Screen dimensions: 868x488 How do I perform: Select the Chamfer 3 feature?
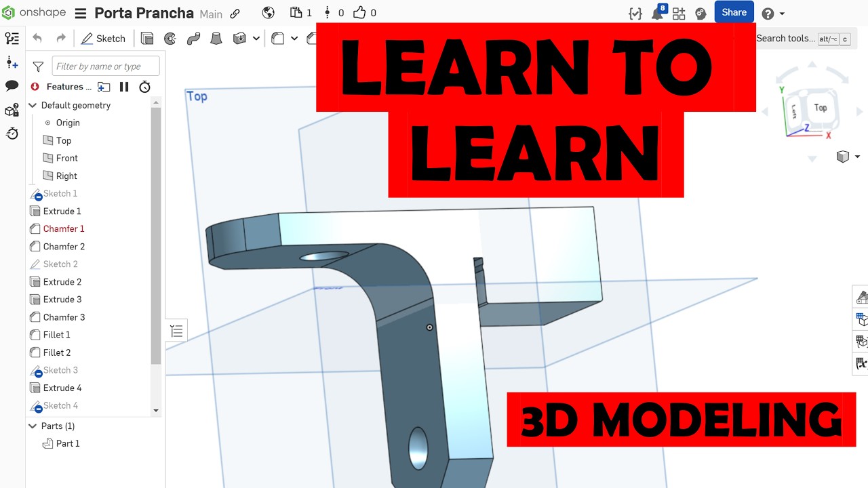point(64,317)
